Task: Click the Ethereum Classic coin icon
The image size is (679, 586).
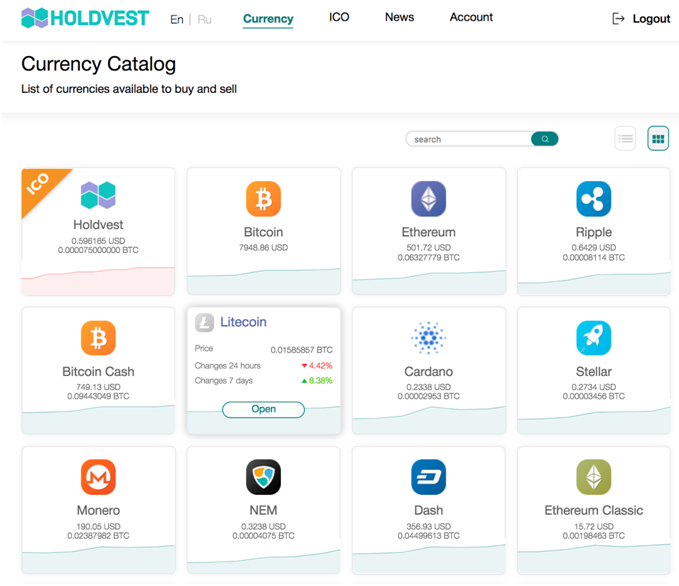Action: point(594,477)
